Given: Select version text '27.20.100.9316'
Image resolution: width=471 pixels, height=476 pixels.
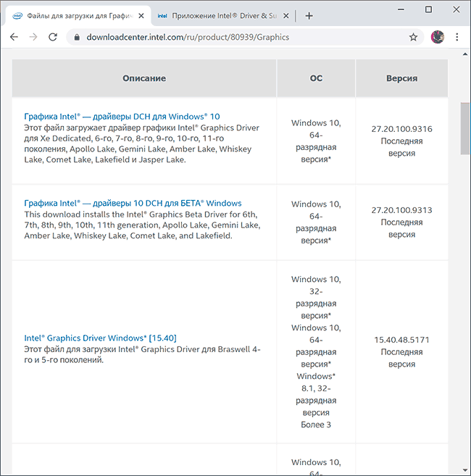Looking at the screenshot, I should coord(401,129).
